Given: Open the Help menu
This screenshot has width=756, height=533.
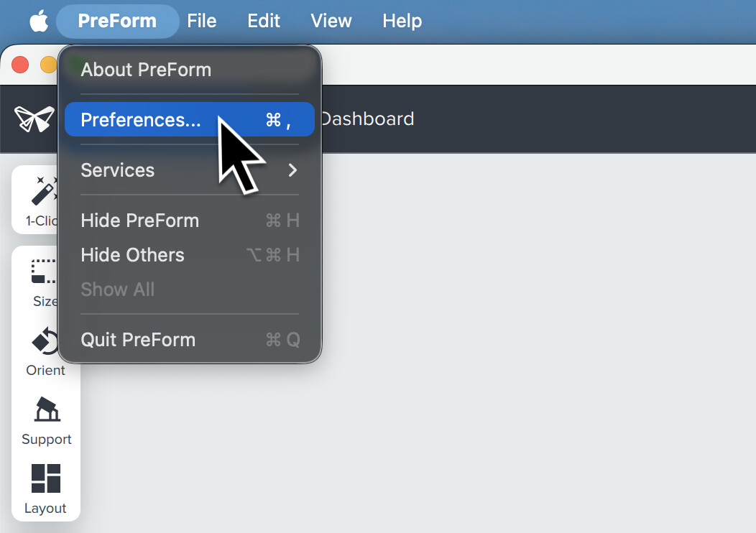Looking at the screenshot, I should [x=402, y=22].
